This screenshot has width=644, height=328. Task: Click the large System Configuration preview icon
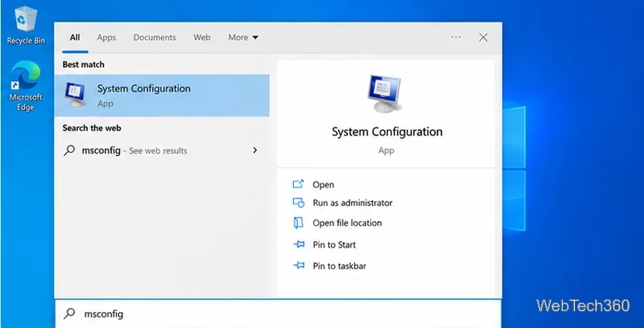tap(386, 93)
